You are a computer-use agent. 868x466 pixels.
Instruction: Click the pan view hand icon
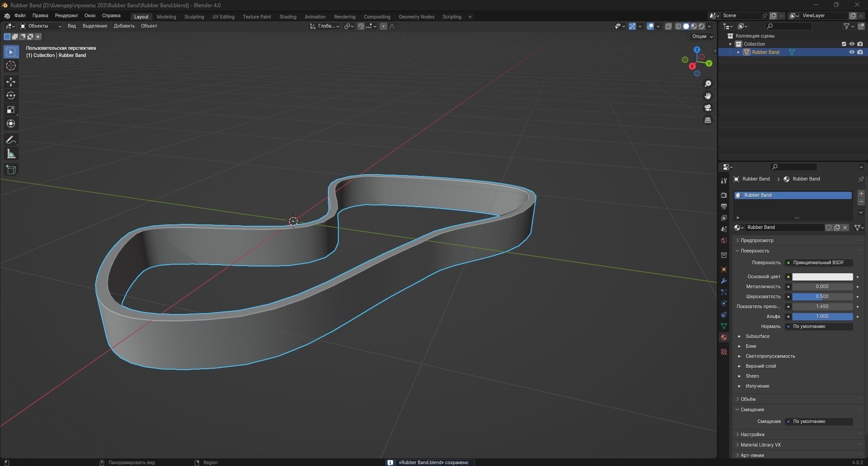tap(708, 96)
